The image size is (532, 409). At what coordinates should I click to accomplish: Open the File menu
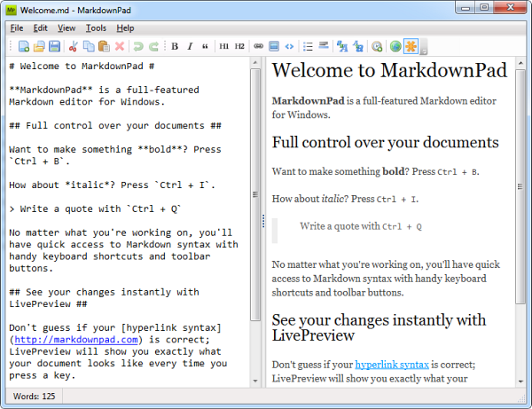coord(17,28)
